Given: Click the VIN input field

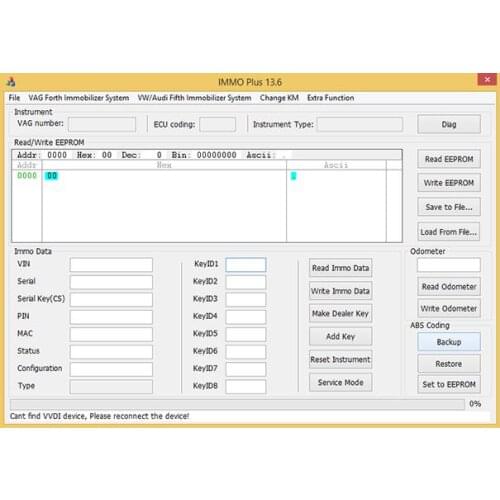Looking at the screenshot, I should tap(111, 265).
